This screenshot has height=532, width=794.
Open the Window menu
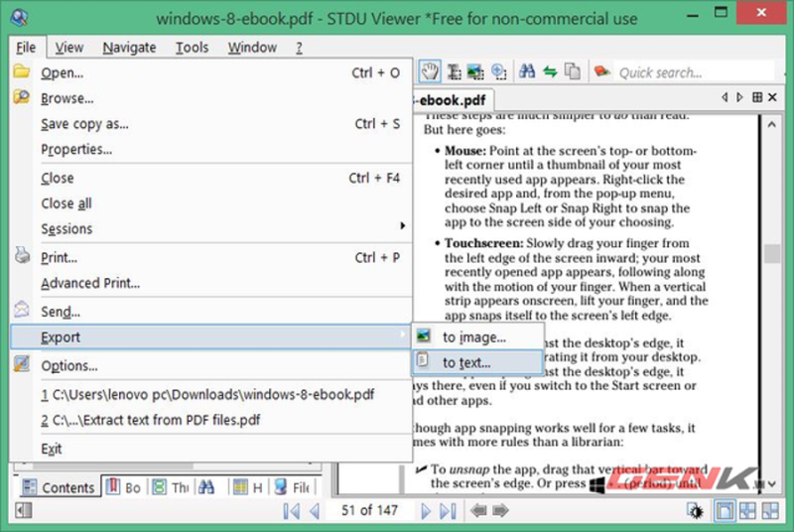[252, 47]
